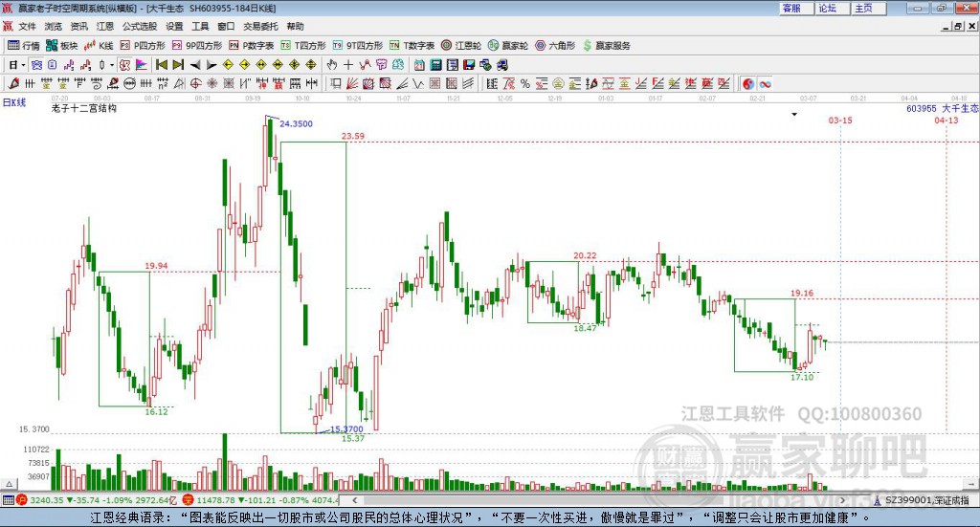
Task: Open the calculator icon in the toolbar
Action: [x=435, y=65]
